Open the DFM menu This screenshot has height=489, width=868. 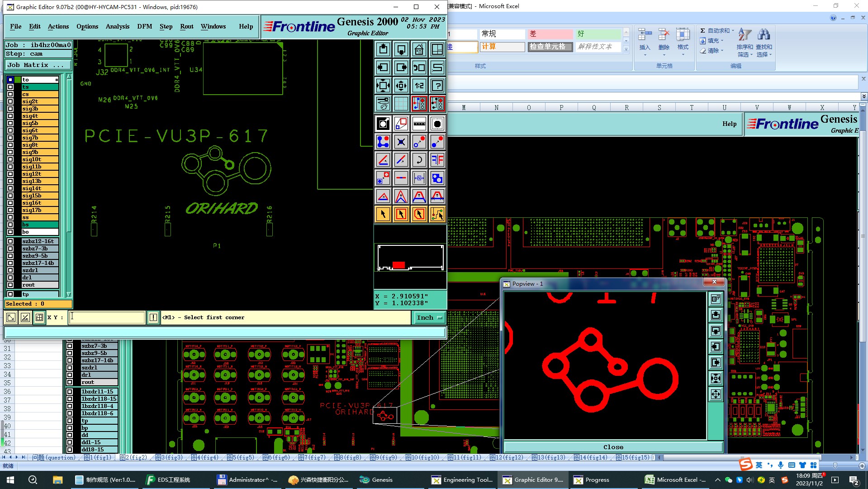click(144, 26)
